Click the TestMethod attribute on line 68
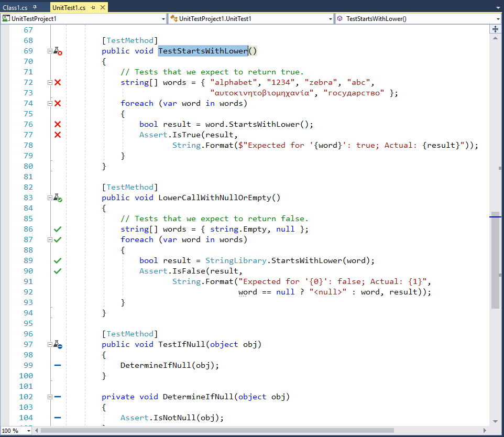Screen dimensions: 504x437 point(130,40)
